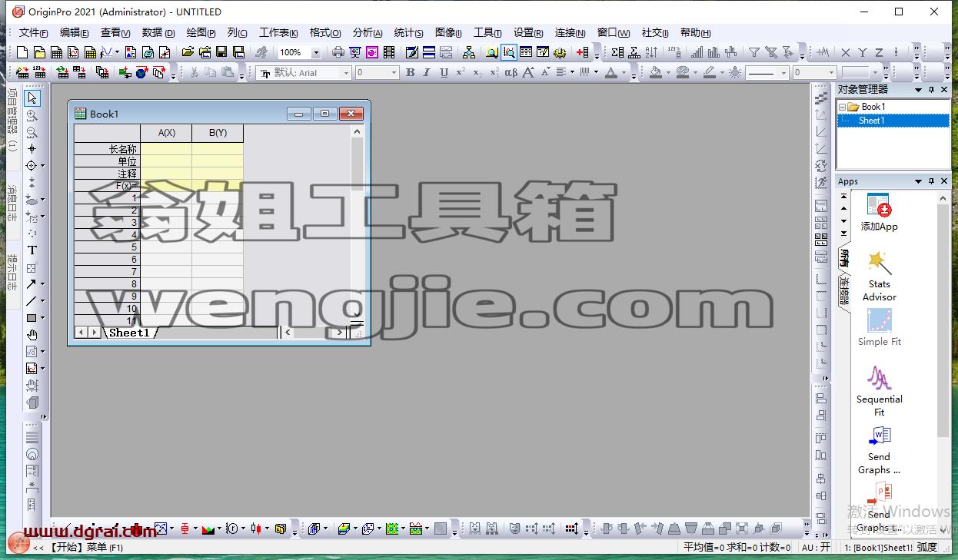
Task: Toggle the AU on indicator in status bar
Action: [817, 548]
